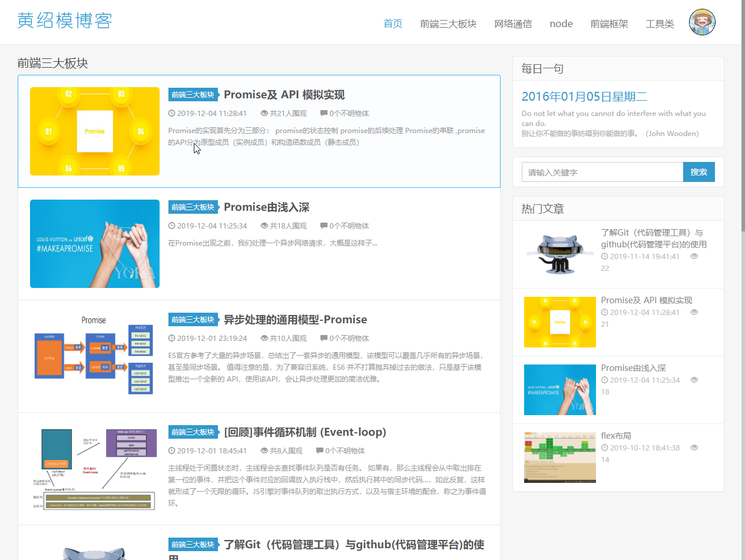
Task: Open the 网络通信 nav item
Action: point(513,24)
